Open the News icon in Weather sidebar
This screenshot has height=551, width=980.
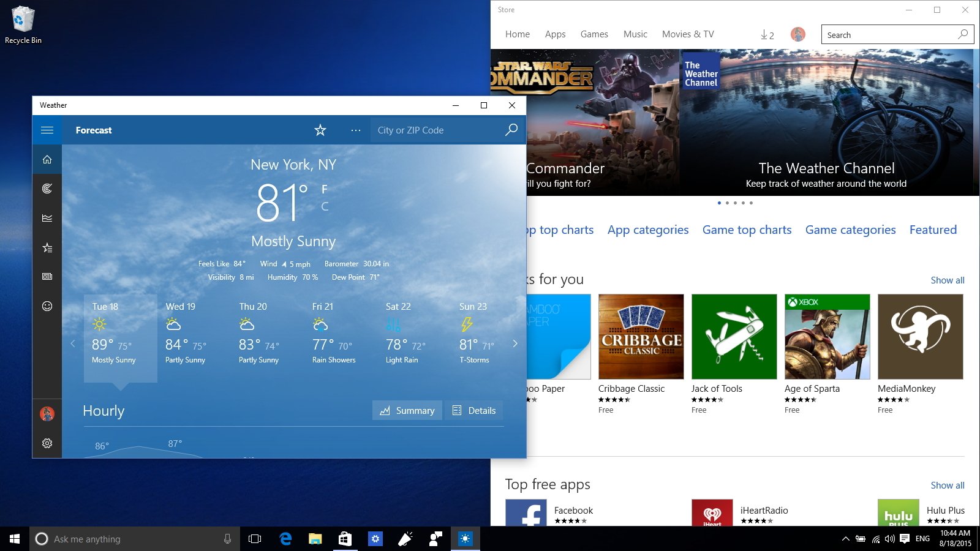tap(47, 277)
